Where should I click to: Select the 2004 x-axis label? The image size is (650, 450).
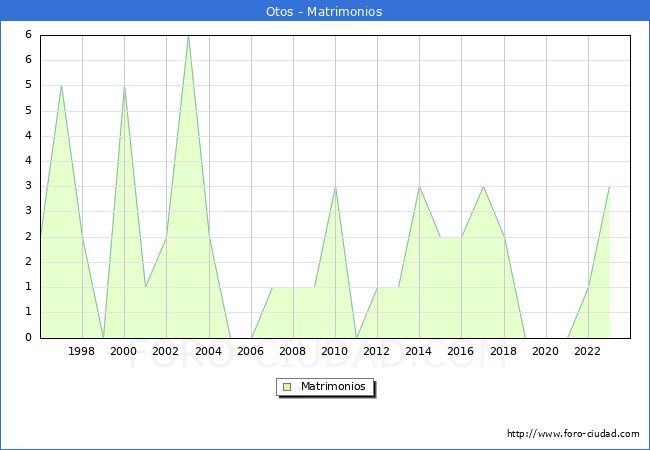208,351
